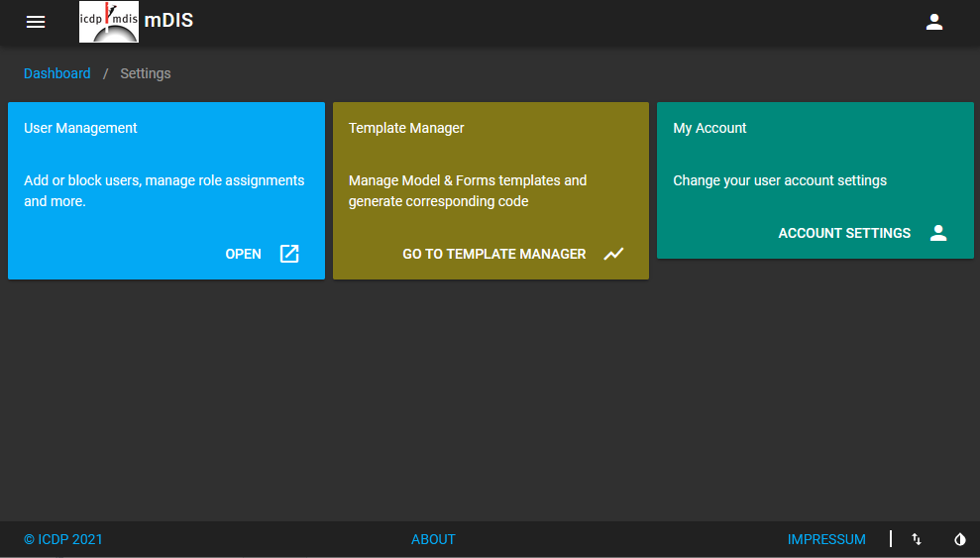This screenshot has height=558, width=980.
Task: Toggle the contrast theme icon in footer
Action: click(960, 538)
